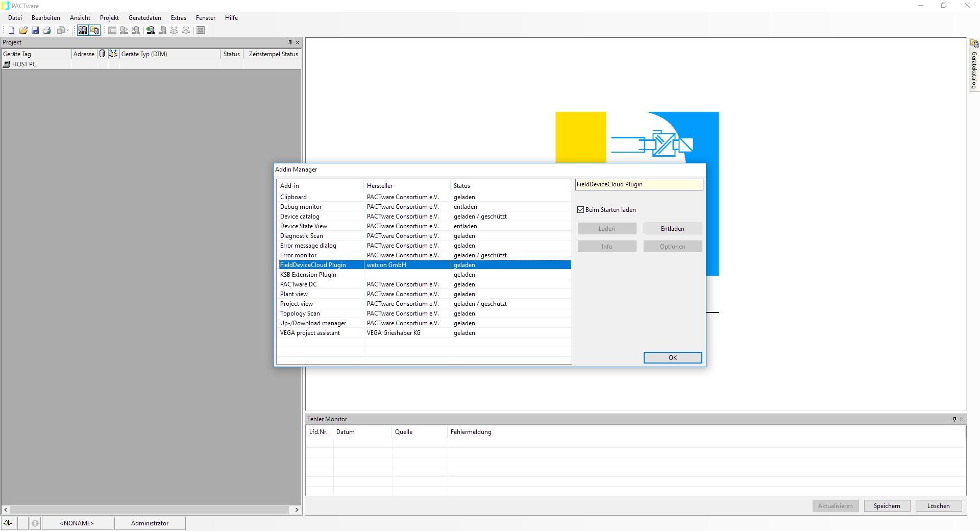Select the Topology Scan add-in row
The width and height of the screenshot is (980, 531).
pyautogui.click(x=424, y=313)
